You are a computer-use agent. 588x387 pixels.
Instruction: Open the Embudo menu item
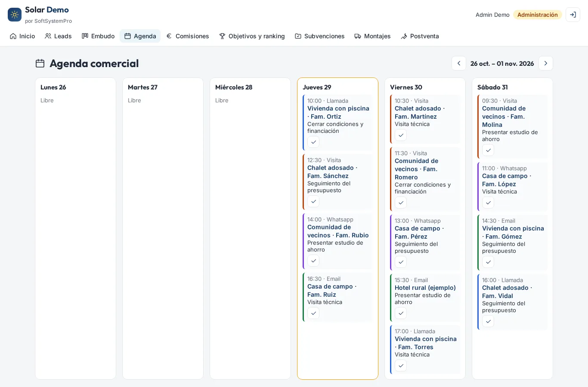[x=98, y=36]
